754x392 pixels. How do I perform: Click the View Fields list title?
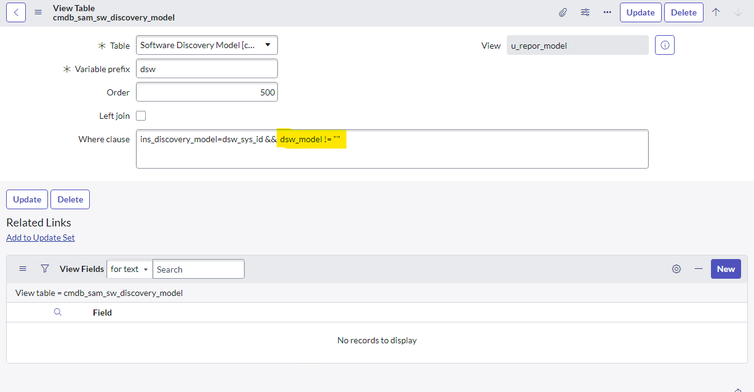(82, 269)
